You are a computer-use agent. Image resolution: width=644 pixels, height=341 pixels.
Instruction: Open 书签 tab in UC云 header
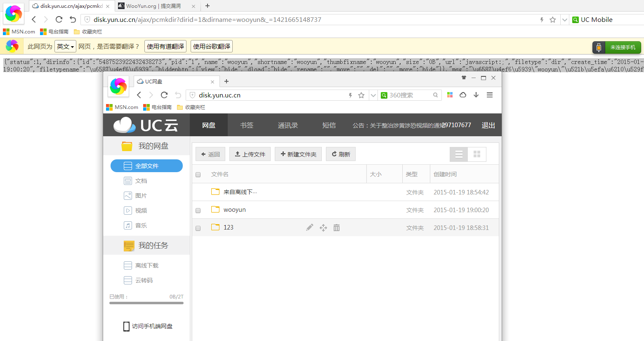tap(247, 125)
